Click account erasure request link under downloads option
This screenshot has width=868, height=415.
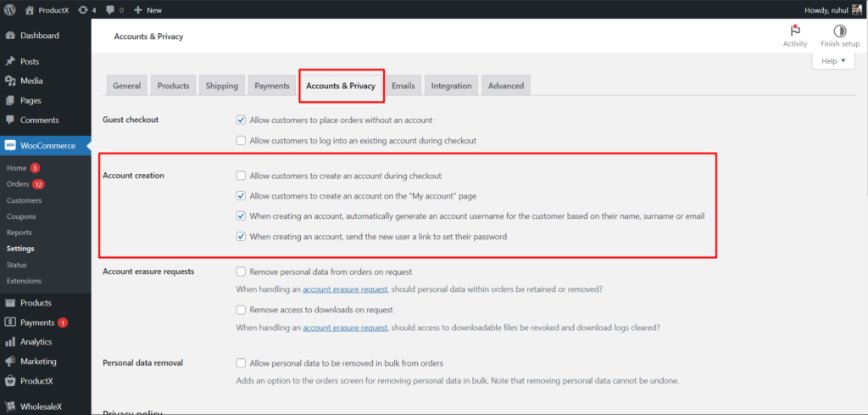(x=345, y=327)
